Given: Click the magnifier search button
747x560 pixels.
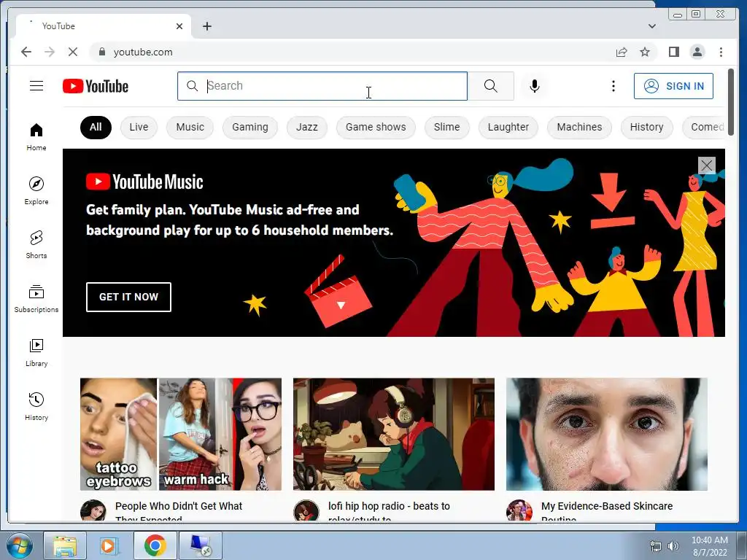Looking at the screenshot, I should point(491,86).
